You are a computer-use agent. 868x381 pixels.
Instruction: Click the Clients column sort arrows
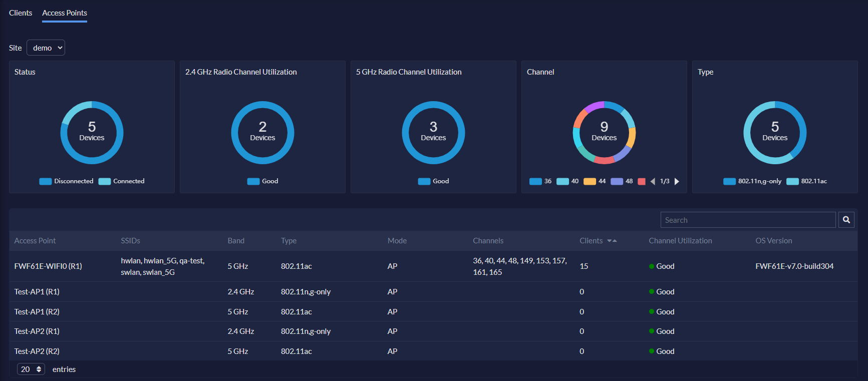pyautogui.click(x=612, y=241)
